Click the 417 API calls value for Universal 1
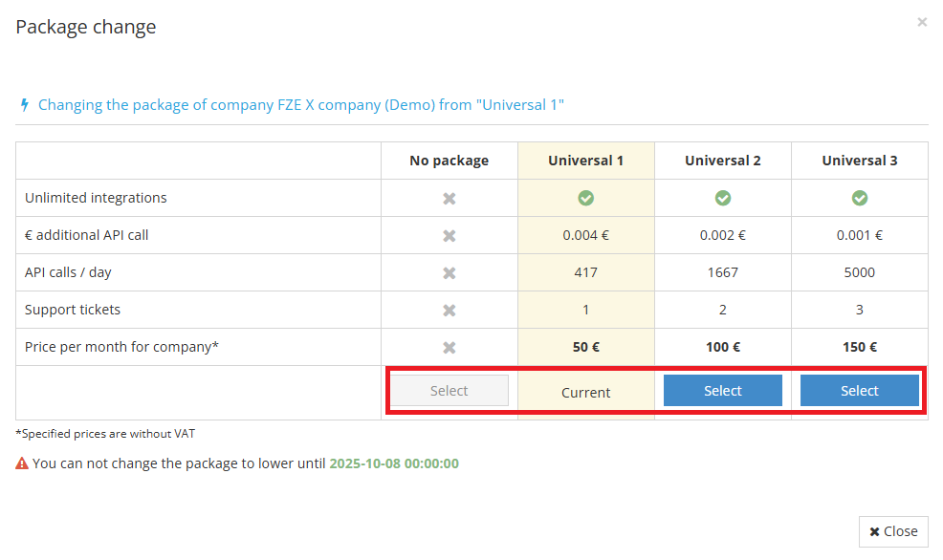943x560 pixels. [x=585, y=272]
